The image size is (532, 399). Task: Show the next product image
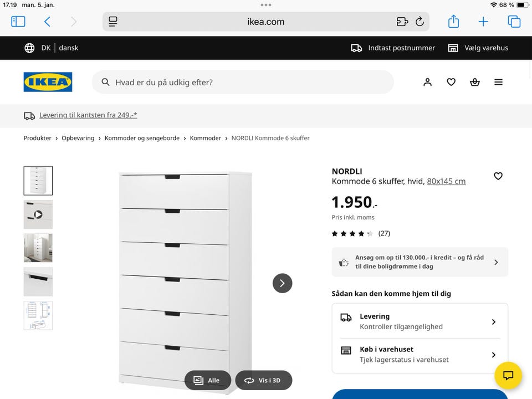click(282, 283)
